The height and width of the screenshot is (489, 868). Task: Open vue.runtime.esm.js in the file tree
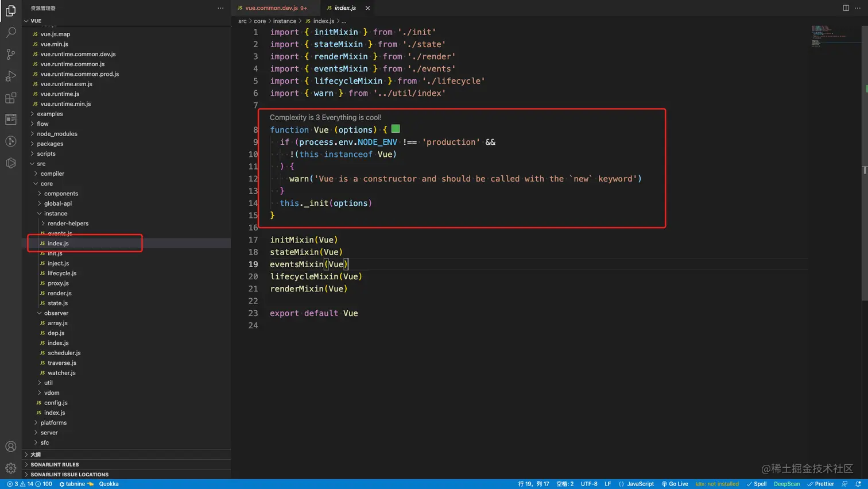pos(126,84)
